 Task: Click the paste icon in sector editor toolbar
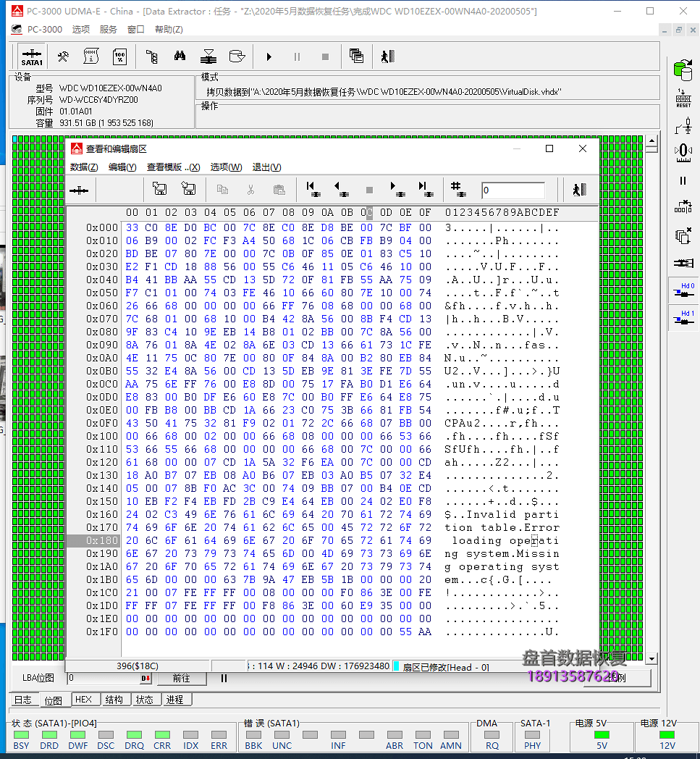click(279, 190)
